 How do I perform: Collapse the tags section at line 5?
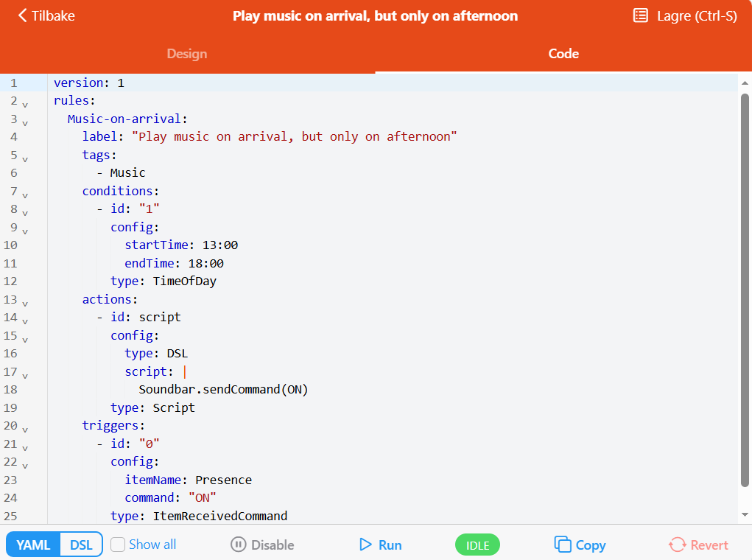click(25, 159)
